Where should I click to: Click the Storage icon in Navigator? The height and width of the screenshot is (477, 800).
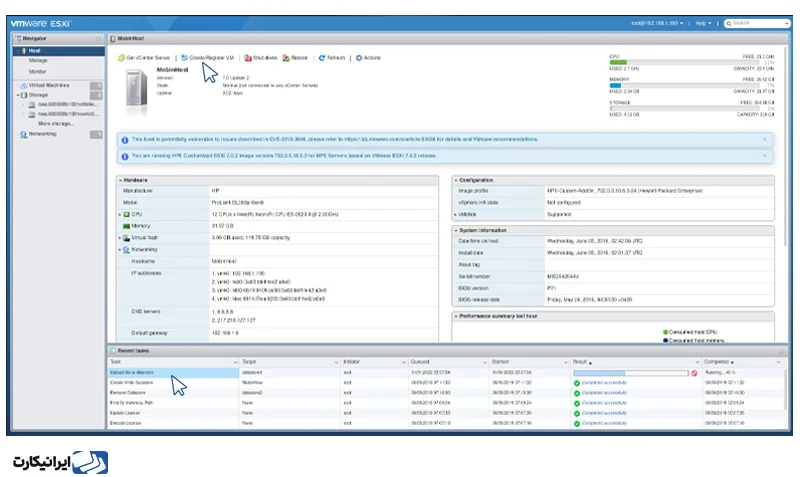[x=24, y=95]
